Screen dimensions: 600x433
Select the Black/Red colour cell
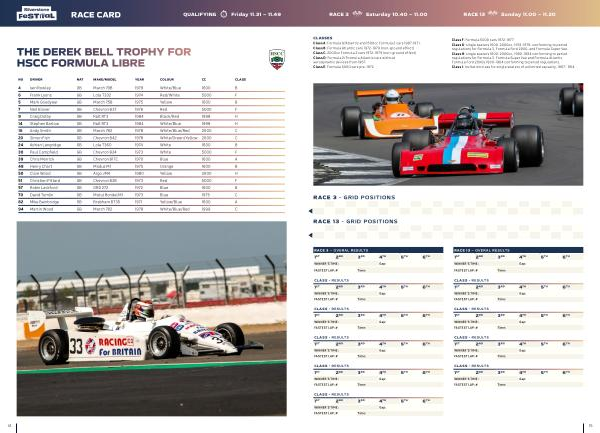[169, 116]
